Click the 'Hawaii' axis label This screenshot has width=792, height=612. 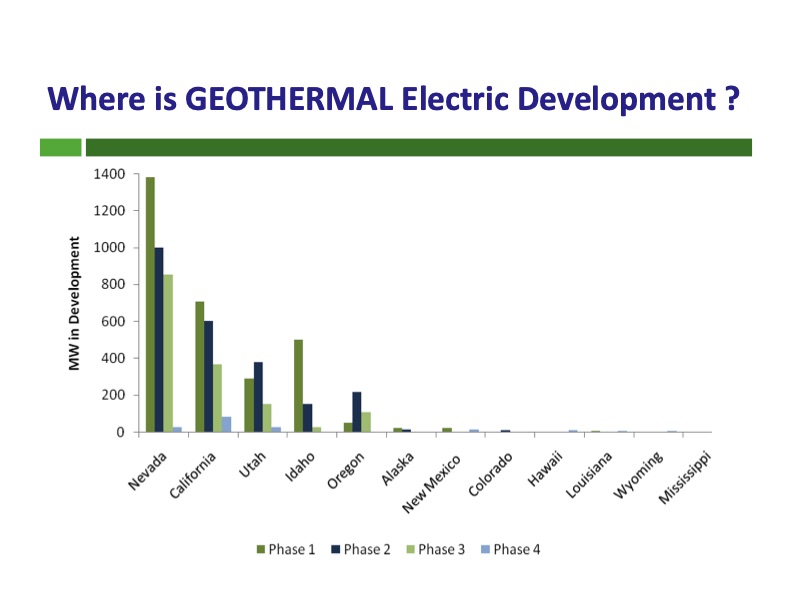coord(545,469)
